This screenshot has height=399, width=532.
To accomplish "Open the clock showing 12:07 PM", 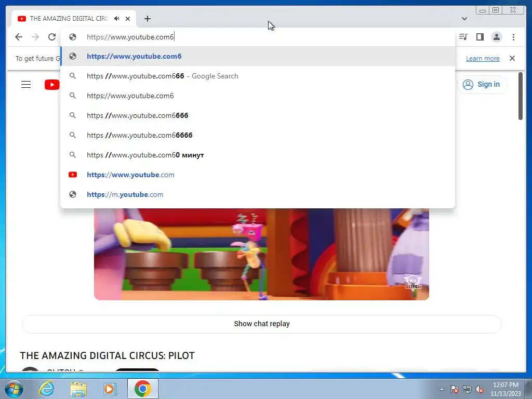I will point(506,389).
